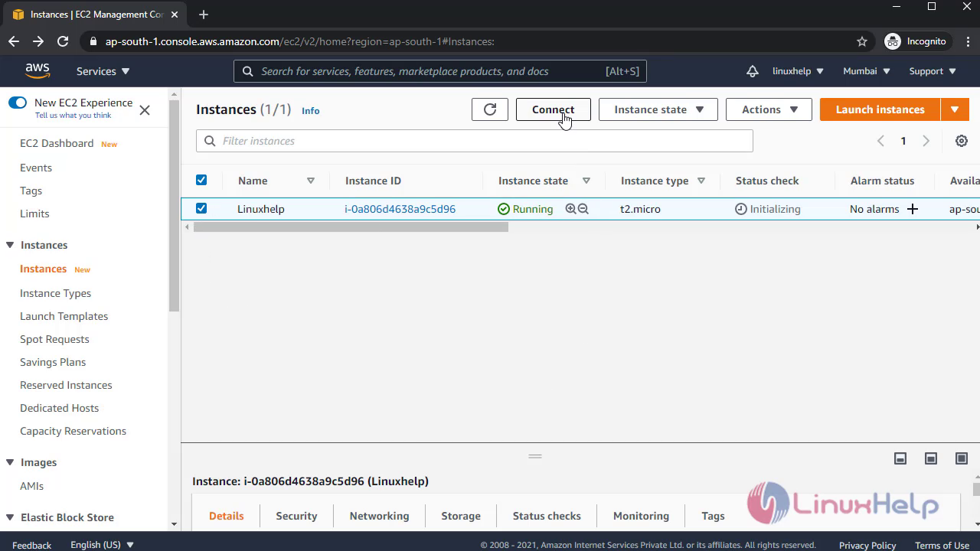This screenshot has height=551, width=980.
Task: Open the table preferences gear icon
Action: click(x=962, y=141)
